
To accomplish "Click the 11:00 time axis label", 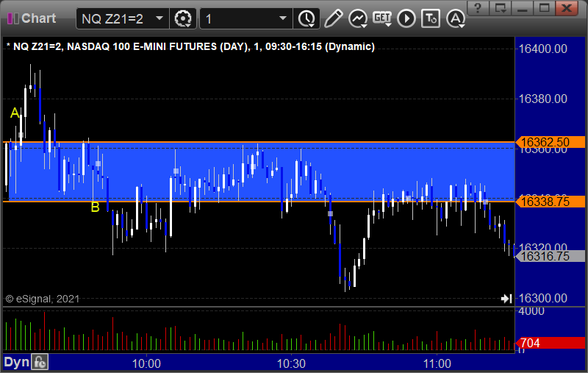I will click(437, 363).
